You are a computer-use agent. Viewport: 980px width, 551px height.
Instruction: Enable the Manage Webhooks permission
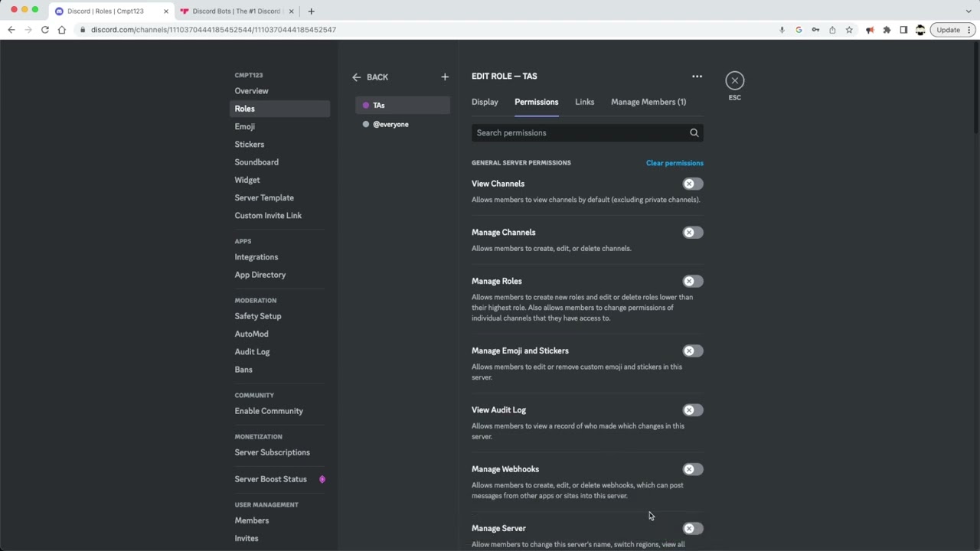point(693,469)
